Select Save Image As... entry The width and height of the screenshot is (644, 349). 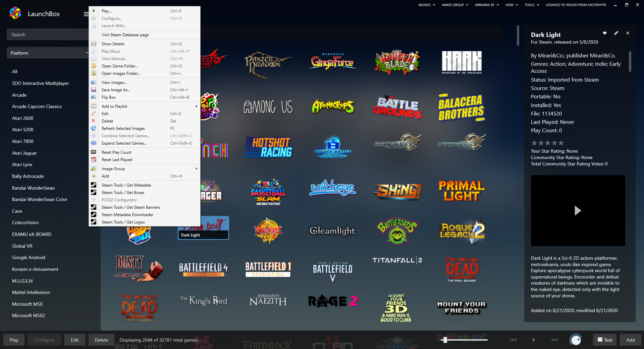145,90
